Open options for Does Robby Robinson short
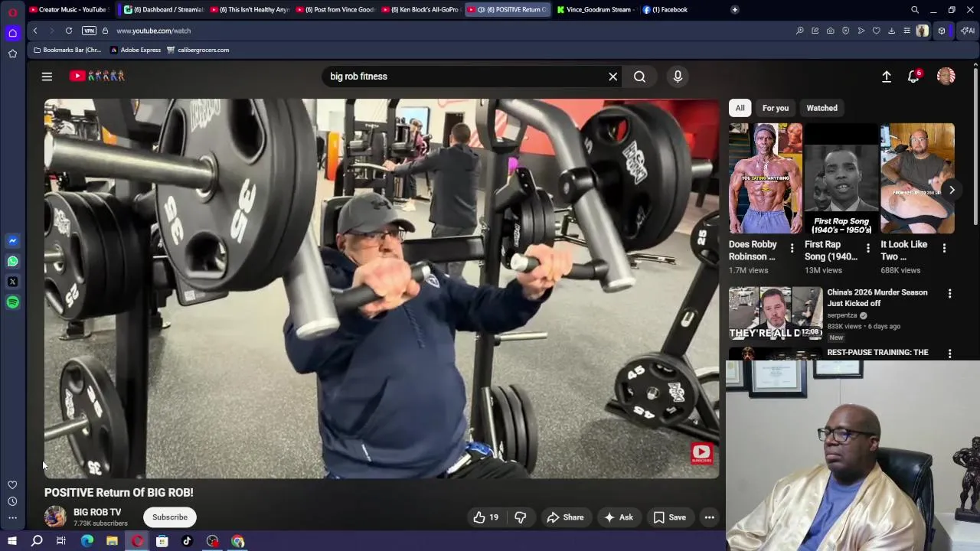 [x=792, y=249]
